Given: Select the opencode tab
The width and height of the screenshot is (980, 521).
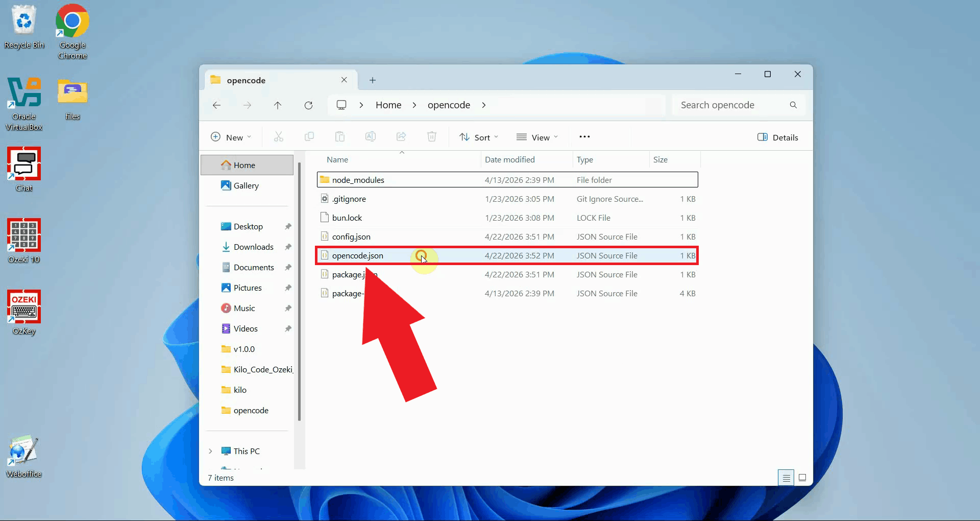Looking at the screenshot, I should tap(280, 80).
